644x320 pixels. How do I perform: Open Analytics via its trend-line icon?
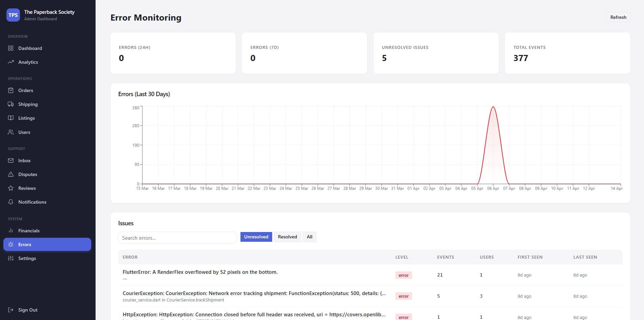pyautogui.click(x=11, y=62)
